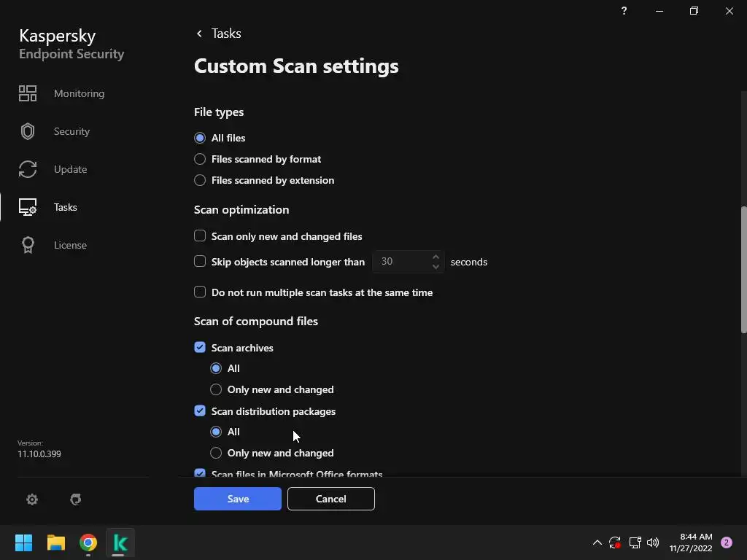Check Do not run multiple scan tasks
Image resolution: width=747 pixels, height=560 pixels.
[x=200, y=292]
